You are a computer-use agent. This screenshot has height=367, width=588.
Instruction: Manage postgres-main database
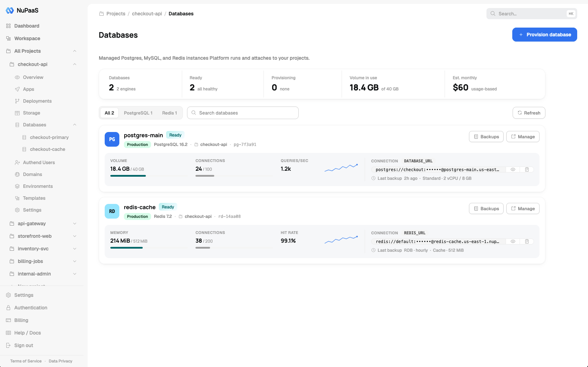[x=523, y=137]
